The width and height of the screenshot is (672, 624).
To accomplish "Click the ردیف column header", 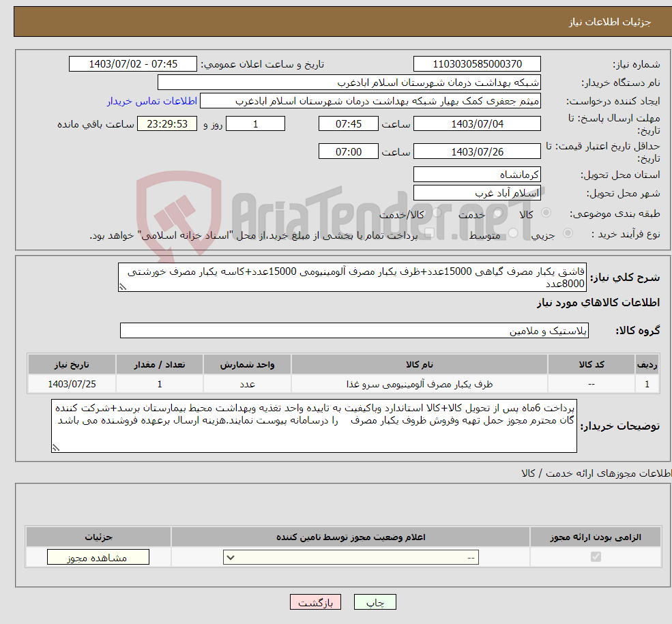I will (647, 364).
